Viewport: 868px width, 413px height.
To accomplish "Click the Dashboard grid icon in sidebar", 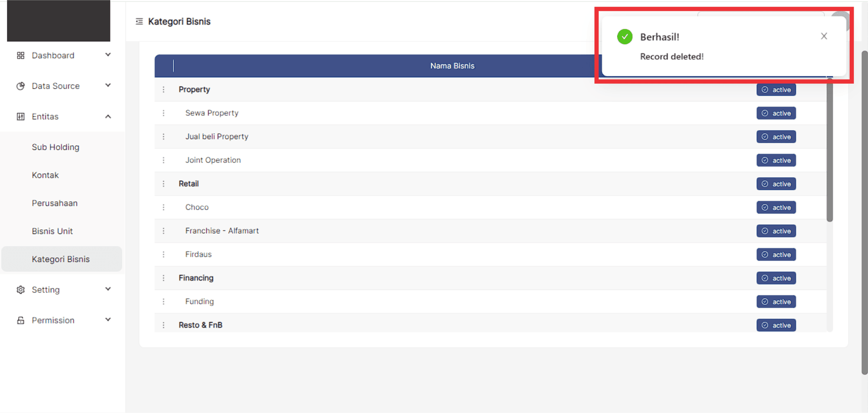I will 20,56.
